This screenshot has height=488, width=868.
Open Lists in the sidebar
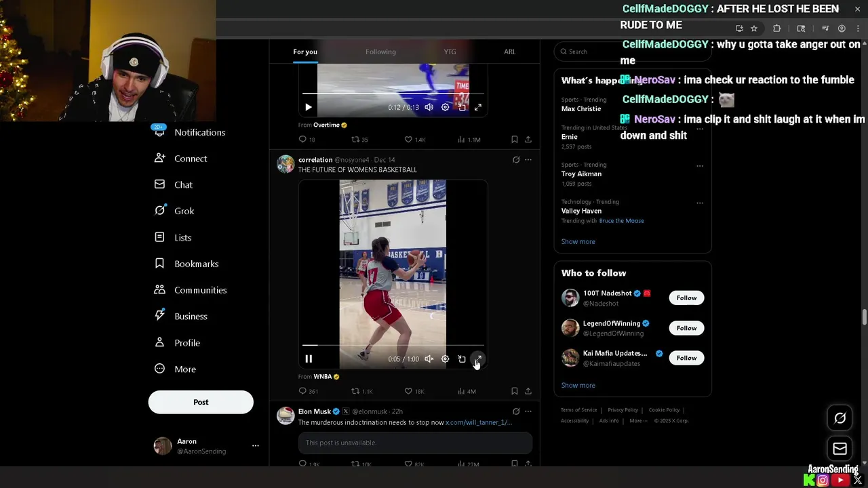(x=173, y=237)
